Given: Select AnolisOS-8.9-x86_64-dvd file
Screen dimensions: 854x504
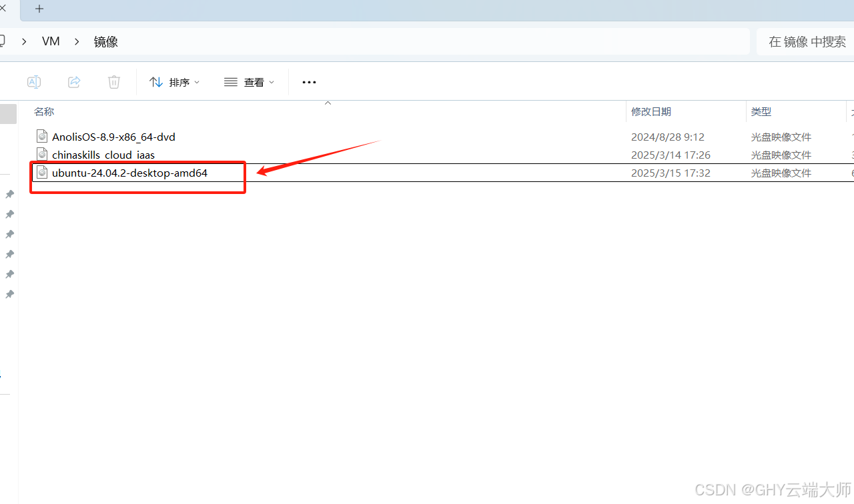Looking at the screenshot, I should [113, 137].
